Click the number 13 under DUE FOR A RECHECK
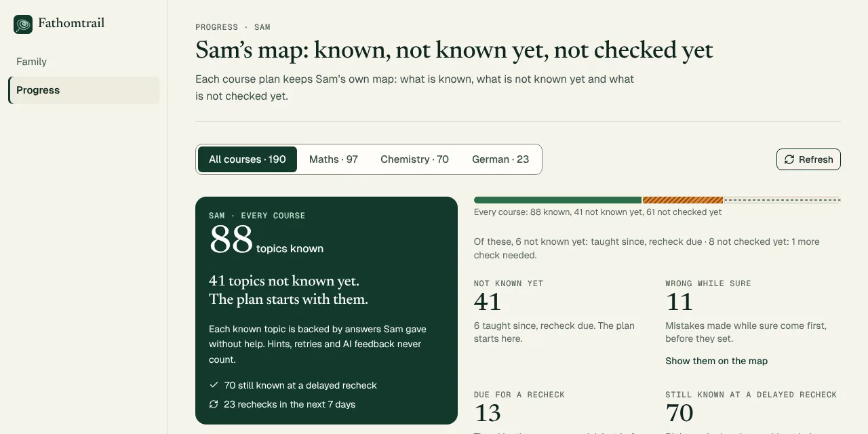The height and width of the screenshot is (434, 868). pyautogui.click(x=488, y=413)
